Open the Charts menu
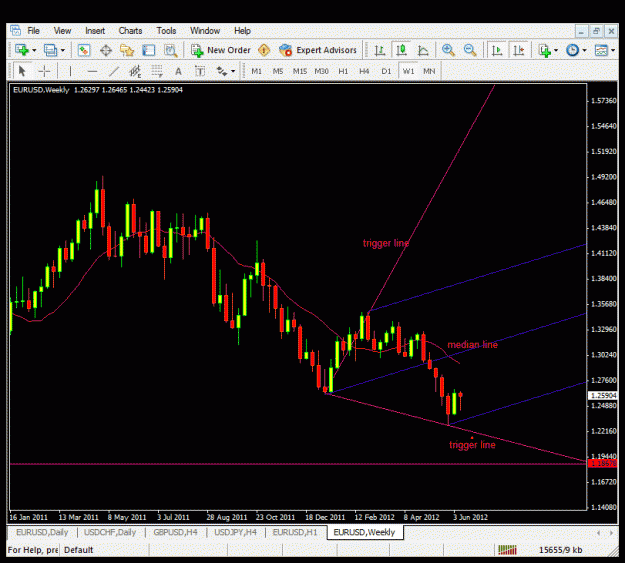 point(130,31)
